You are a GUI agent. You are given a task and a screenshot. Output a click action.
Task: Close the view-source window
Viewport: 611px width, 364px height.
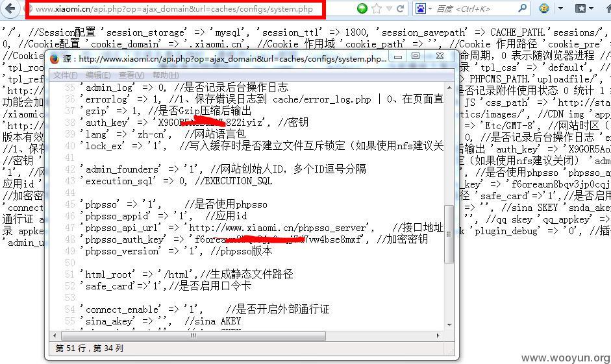click(440, 56)
